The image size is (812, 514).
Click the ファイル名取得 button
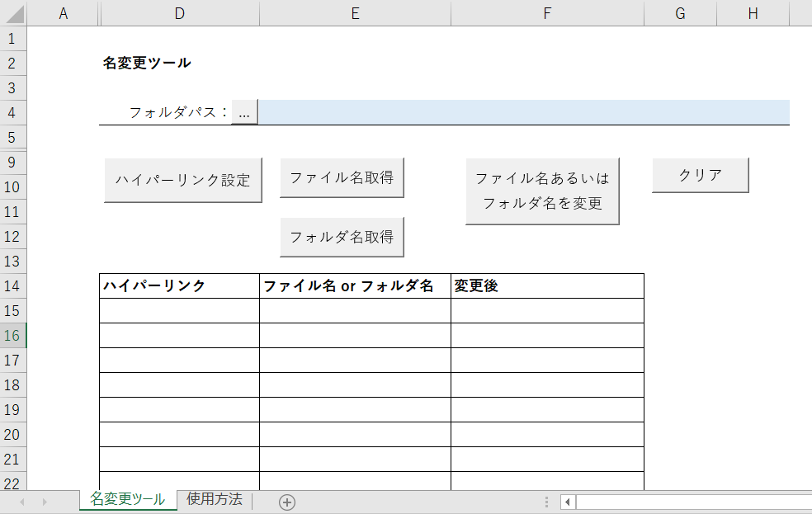point(342,177)
